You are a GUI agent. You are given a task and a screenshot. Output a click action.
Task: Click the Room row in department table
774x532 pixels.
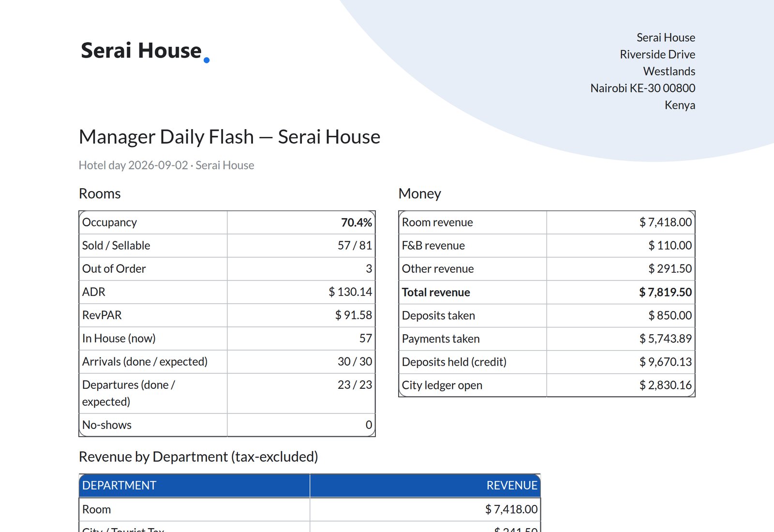pos(310,509)
